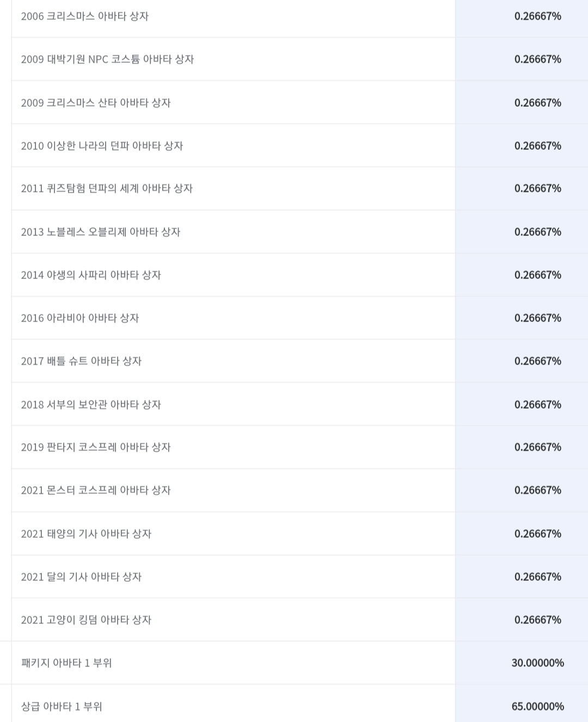Click the 2013 노블레스 오블리제 아바타 상자 entry
This screenshot has width=588, height=722.
click(101, 232)
